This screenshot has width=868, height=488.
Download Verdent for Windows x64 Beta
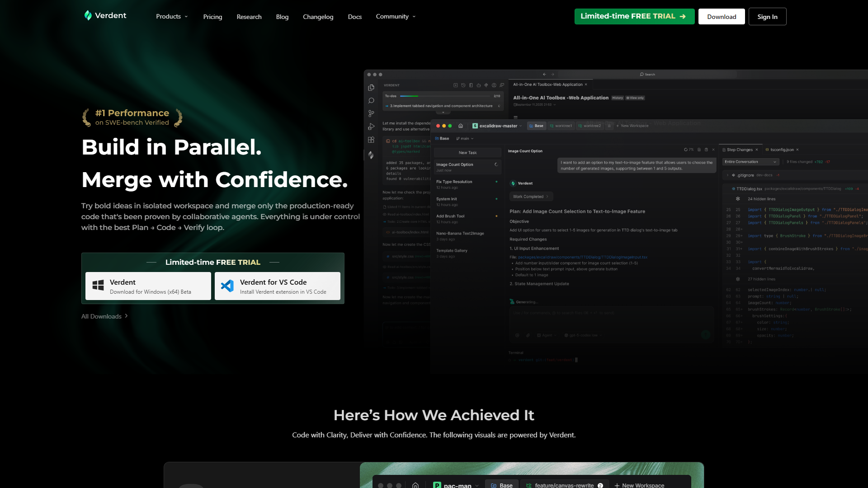pos(148,286)
